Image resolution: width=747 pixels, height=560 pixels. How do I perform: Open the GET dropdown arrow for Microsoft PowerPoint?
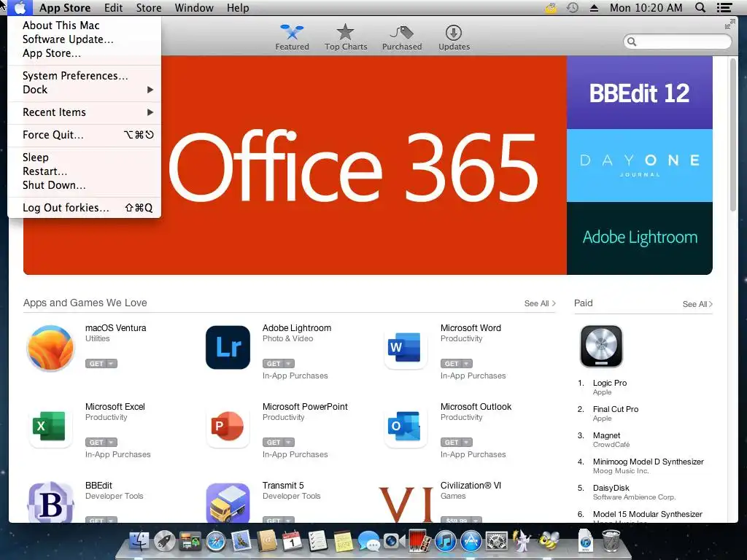tap(289, 443)
